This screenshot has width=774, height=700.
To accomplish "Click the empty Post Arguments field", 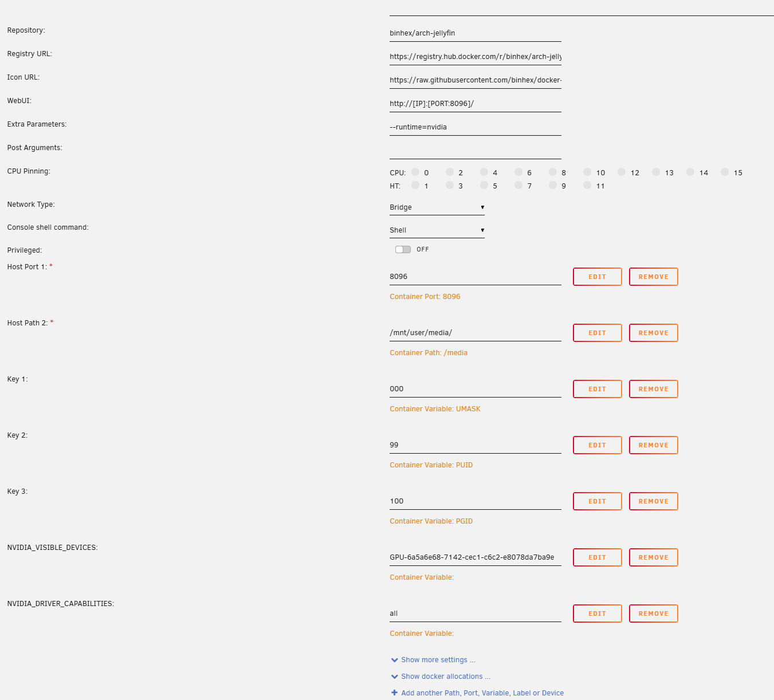I will [x=475, y=151].
